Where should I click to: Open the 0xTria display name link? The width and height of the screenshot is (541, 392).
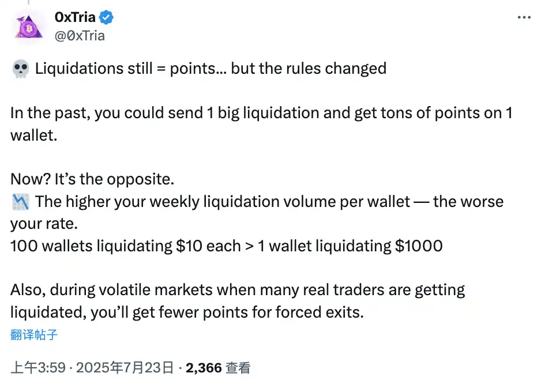click(74, 18)
